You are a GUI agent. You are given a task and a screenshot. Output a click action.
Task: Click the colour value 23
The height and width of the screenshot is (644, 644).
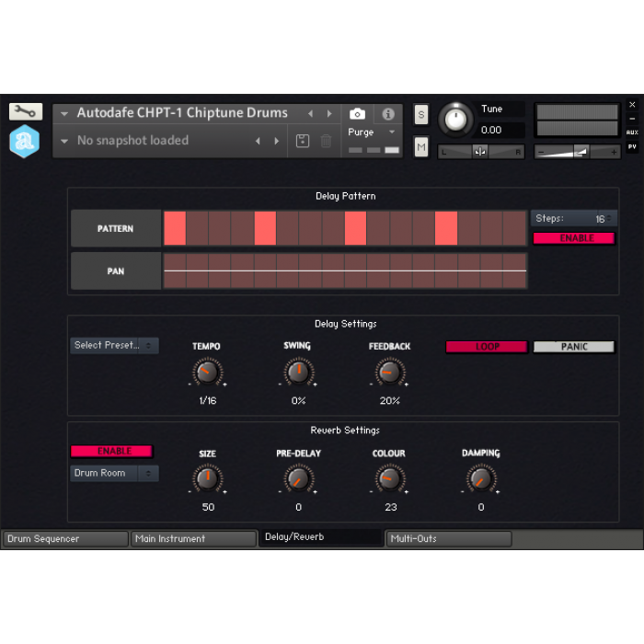tap(391, 507)
